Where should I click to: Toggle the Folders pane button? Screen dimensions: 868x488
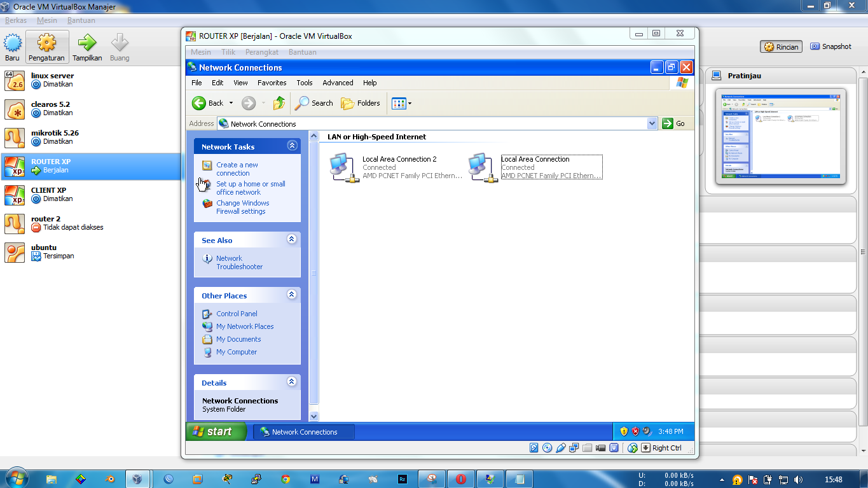coord(361,103)
